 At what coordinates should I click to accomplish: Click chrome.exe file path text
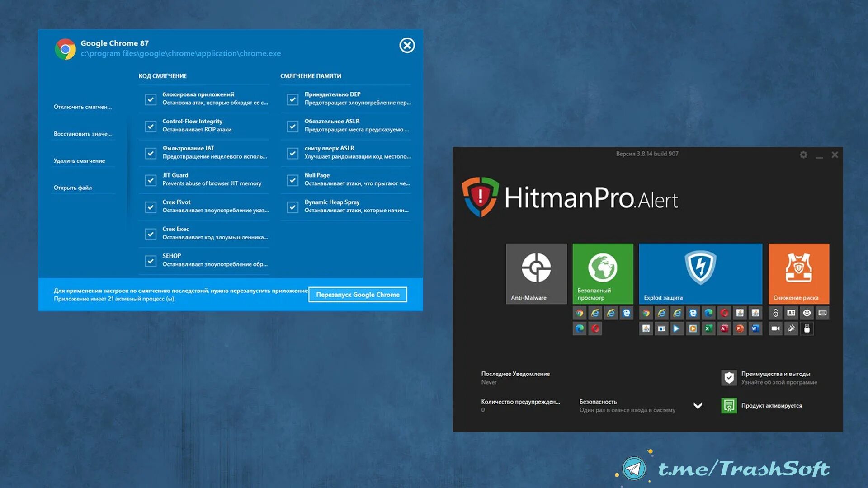pos(181,53)
